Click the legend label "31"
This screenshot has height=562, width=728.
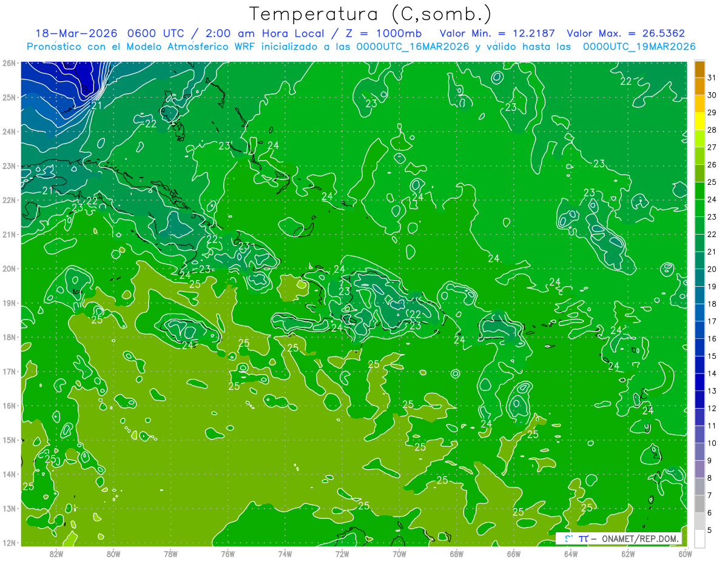[x=712, y=77]
